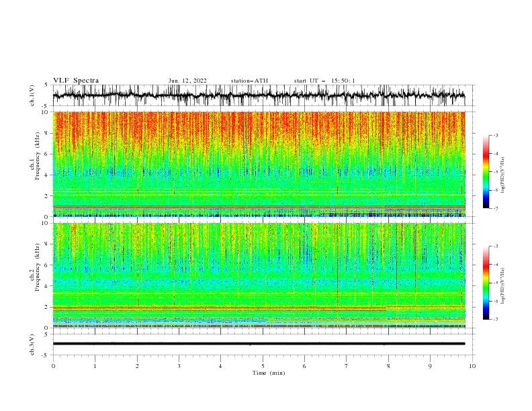Screen dimensions: 532x411
Task: Click the '9' tick on time axis
Action: (x=430, y=366)
